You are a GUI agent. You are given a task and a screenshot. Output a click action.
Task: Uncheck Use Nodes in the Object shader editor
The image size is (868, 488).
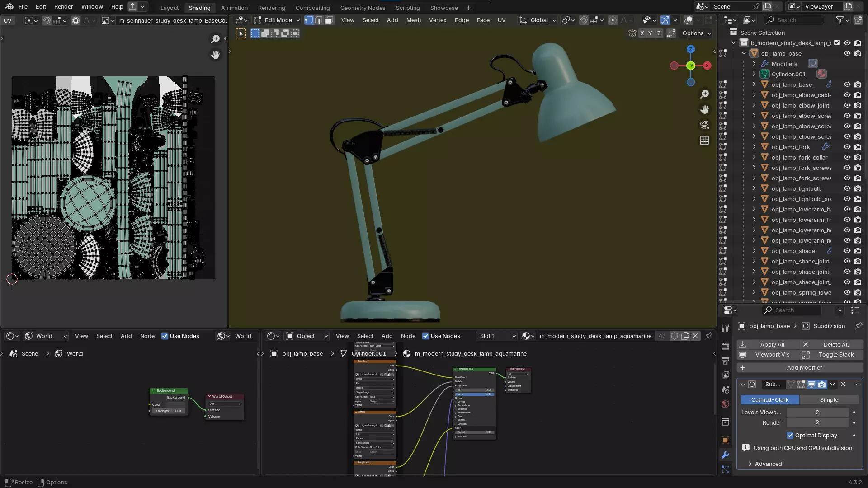click(425, 336)
